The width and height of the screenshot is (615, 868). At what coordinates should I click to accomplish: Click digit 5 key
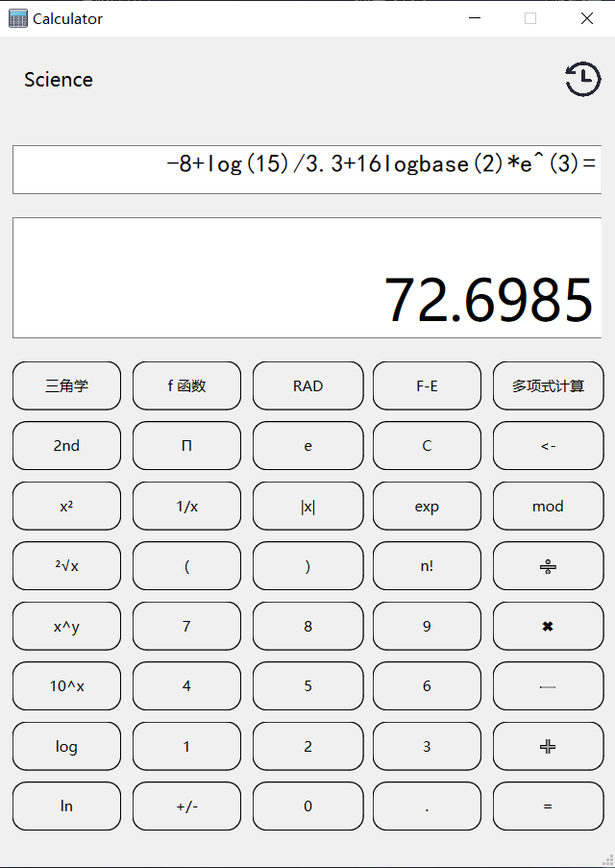coord(307,686)
